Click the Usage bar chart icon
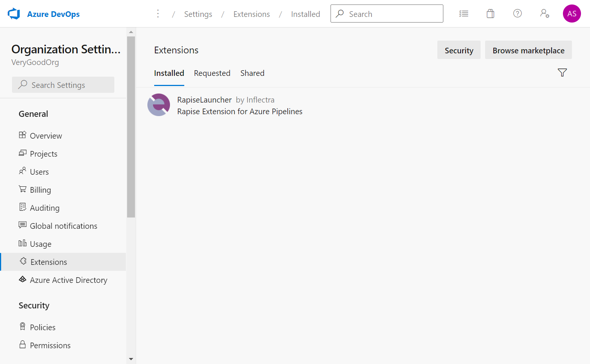This screenshot has width=590, height=364. (x=23, y=243)
